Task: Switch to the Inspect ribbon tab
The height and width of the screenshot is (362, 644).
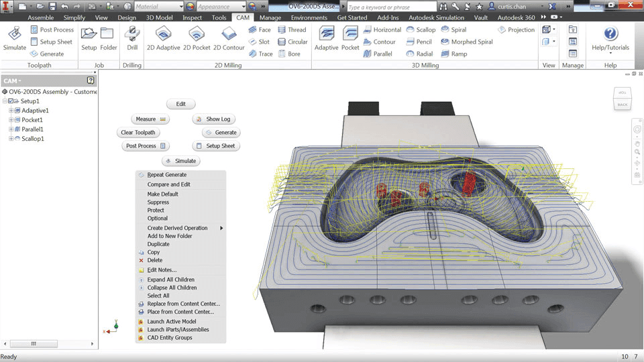Action: click(x=193, y=17)
